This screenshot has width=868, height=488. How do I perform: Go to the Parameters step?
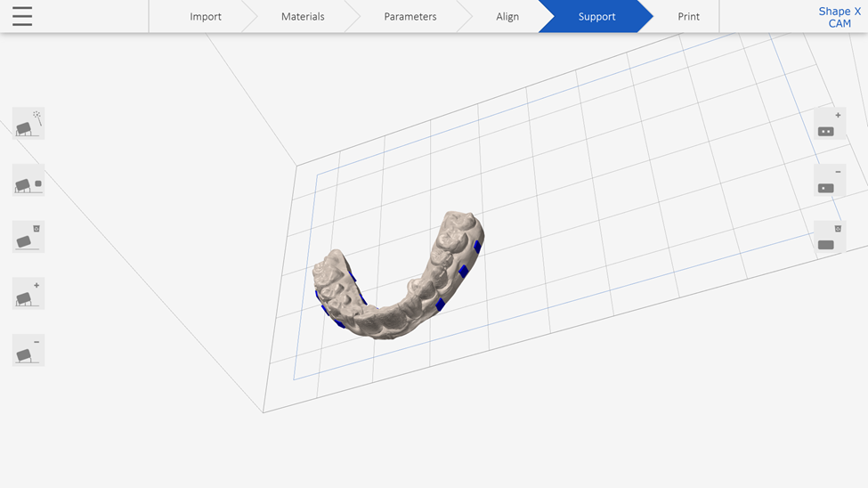click(410, 17)
